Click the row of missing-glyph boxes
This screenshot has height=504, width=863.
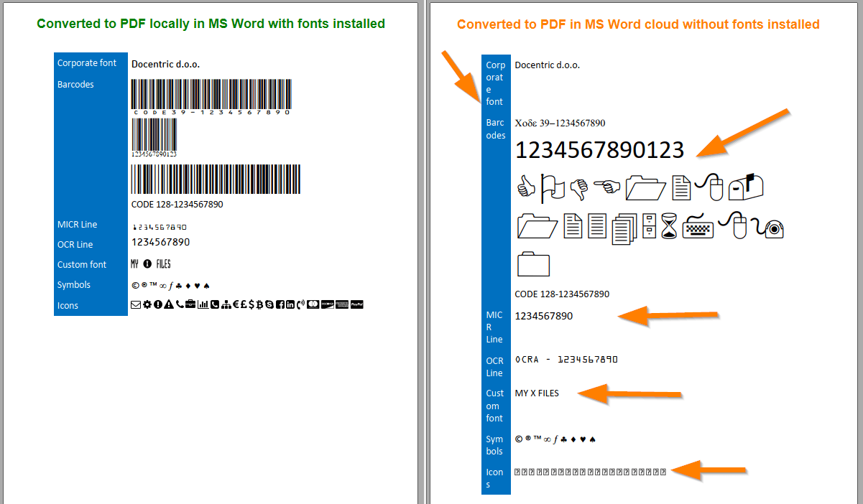(x=590, y=472)
